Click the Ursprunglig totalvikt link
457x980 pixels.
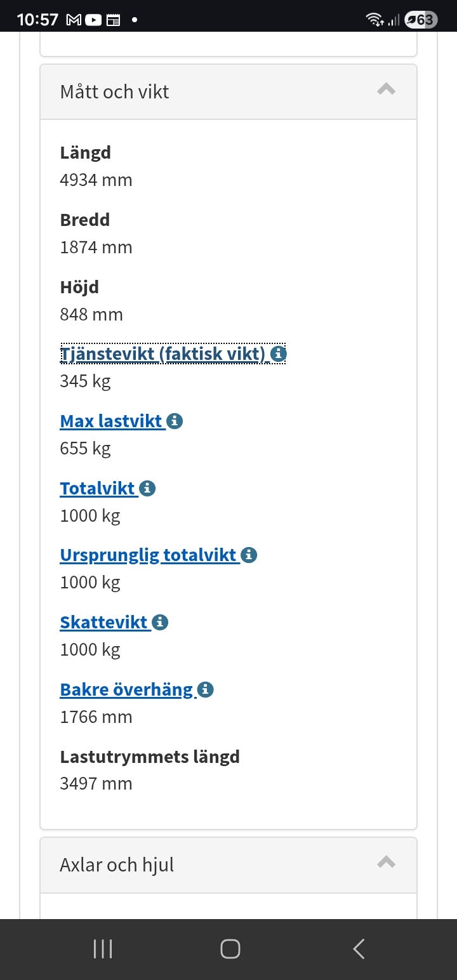[x=148, y=555]
